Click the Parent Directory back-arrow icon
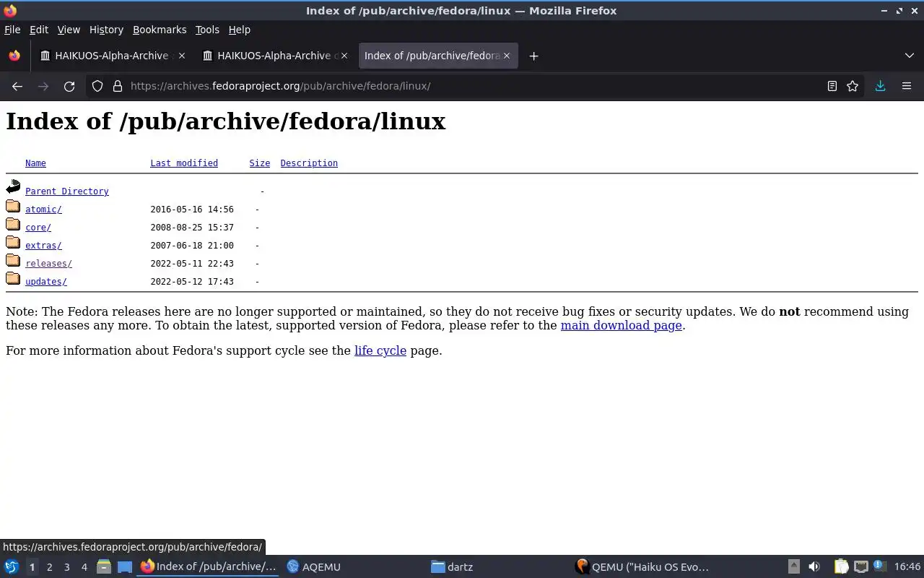Screen dimensions: 924x578 13,187
